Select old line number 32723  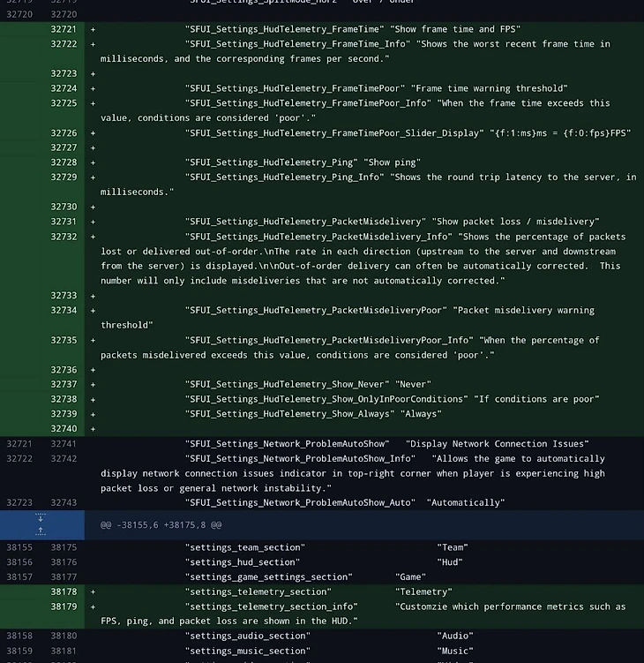pyautogui.click(x=19, y=502)
